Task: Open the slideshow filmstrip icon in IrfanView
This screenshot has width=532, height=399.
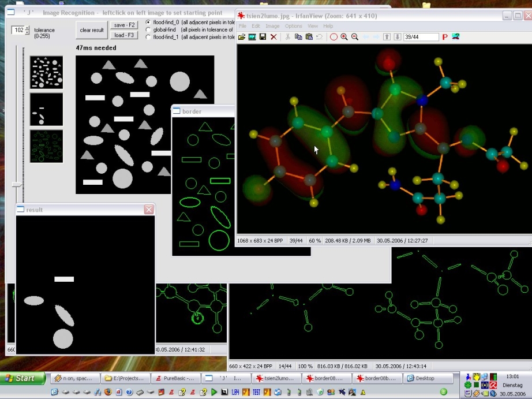Action: click(252, 37)
